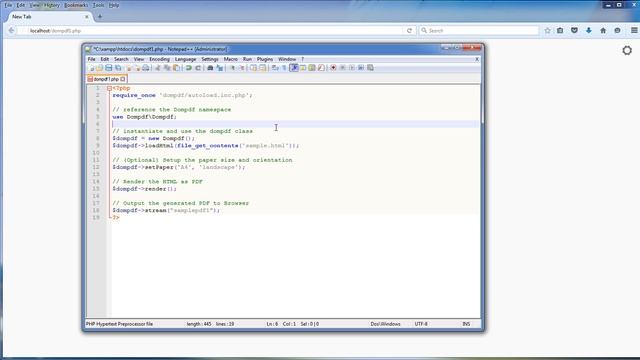Open the Macro menu

pyautogui.click(x=231, y=59)
